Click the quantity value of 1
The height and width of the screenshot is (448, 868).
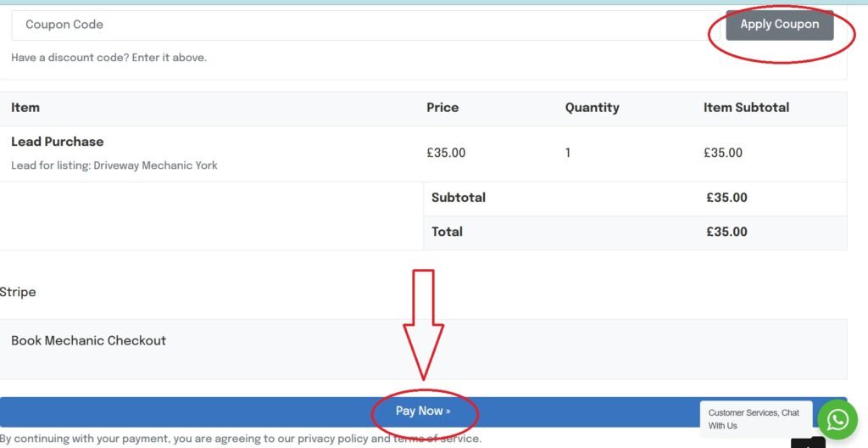(568, 154)
